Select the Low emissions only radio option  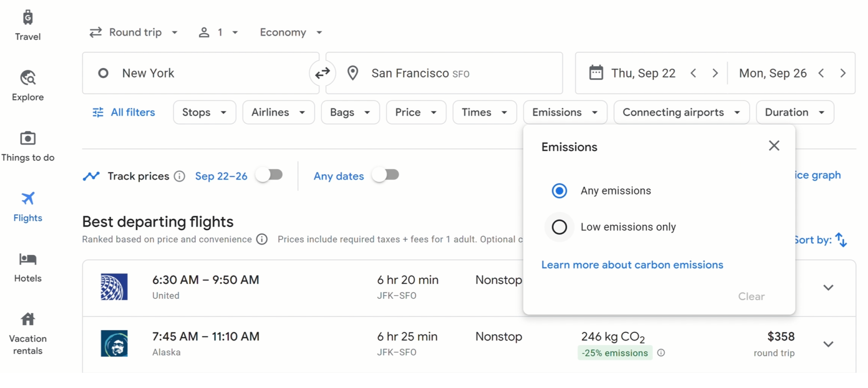(x=559, y=227)
